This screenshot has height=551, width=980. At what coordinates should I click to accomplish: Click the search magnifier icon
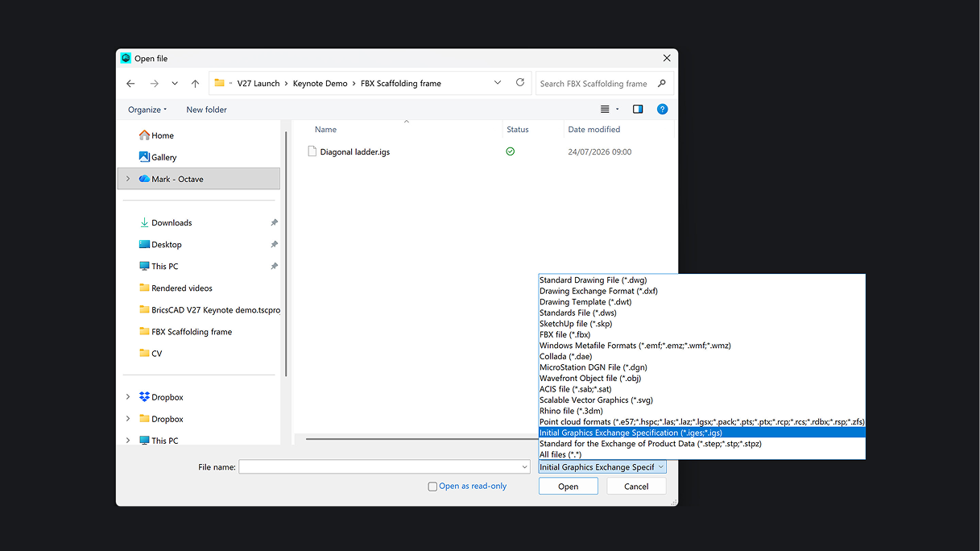662,83
